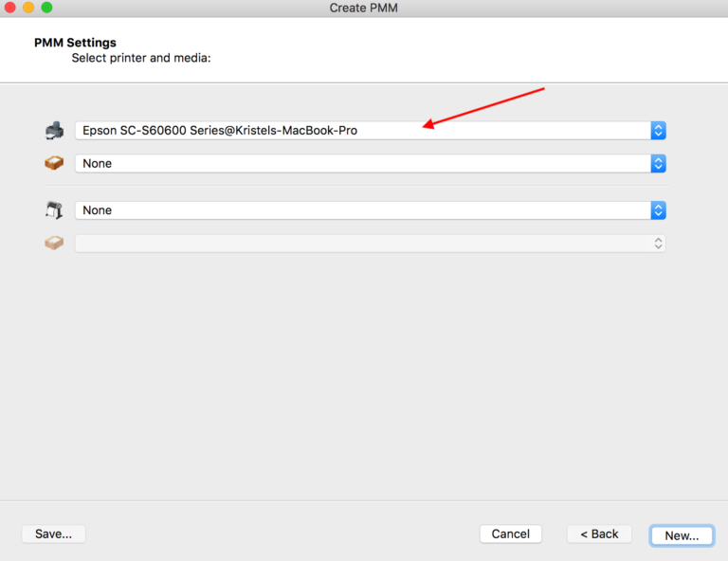Screen dimensions: 728x561
Task: Click the printer icon beside Epson dropdown
Action: pos(54,131)
